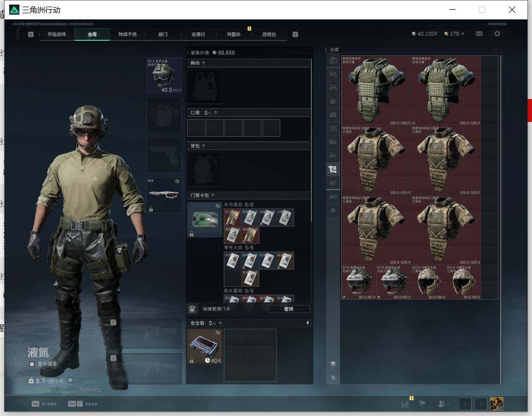Click the second squad invite plus slot
This screenshot has width=532, height=416.
480,404
